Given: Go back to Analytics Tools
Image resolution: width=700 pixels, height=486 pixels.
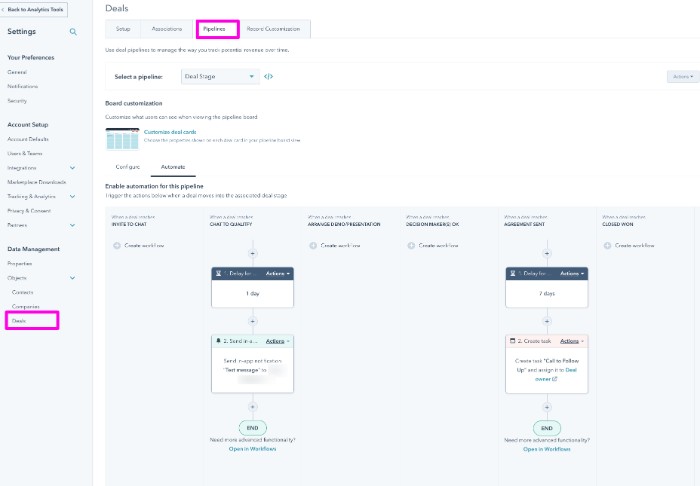Looking at the screenshot, I should tap(34, 9).
